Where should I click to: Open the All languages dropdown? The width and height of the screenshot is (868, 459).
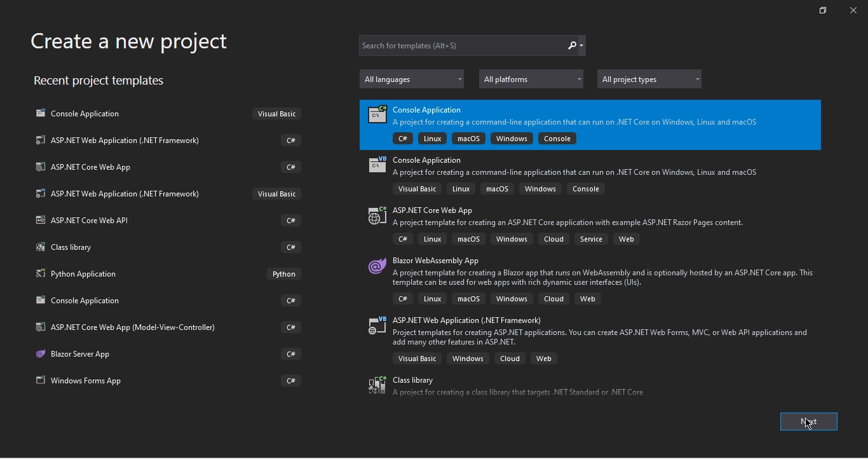pyautogui.click(x=412, y=79)
